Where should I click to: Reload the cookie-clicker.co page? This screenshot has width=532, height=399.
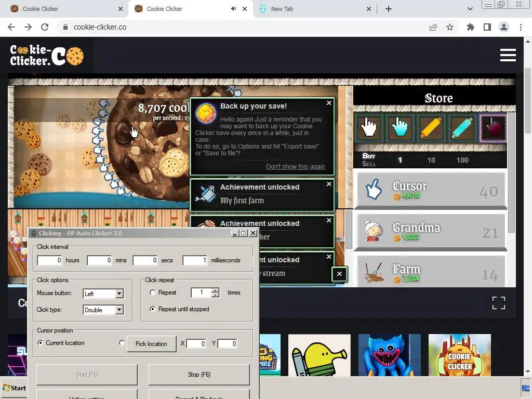coord(45,27)
